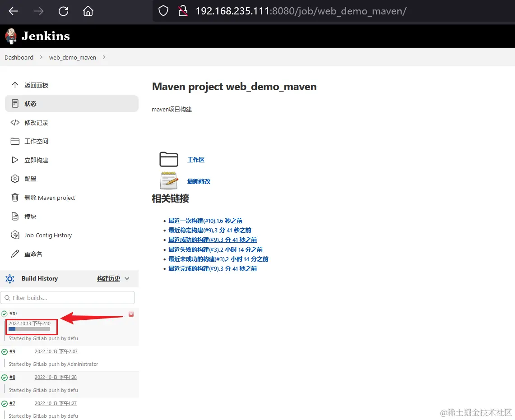Click the code brackets icon beside 修改记录
Image resolution: width=515 pixels, height=420 pixels.
tap(15, 123)
